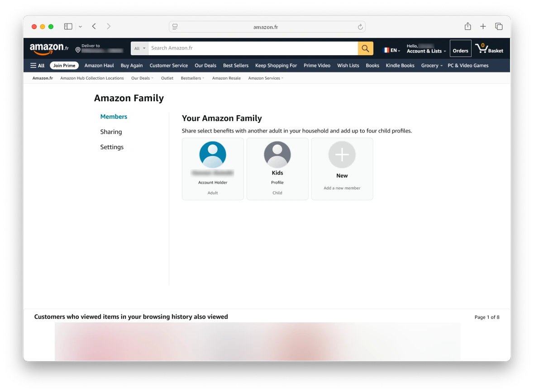Viewport: 534px width, 392px height.
Task: Open Books in the nav bar
Action: (x=372, y=65)
